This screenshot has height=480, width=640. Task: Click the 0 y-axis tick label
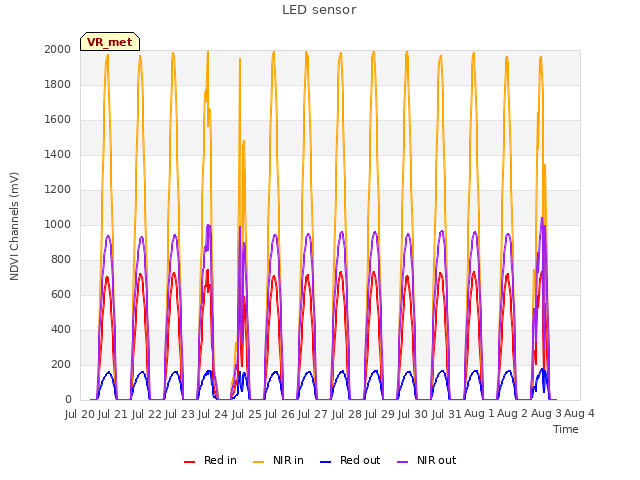pos(68,400)
